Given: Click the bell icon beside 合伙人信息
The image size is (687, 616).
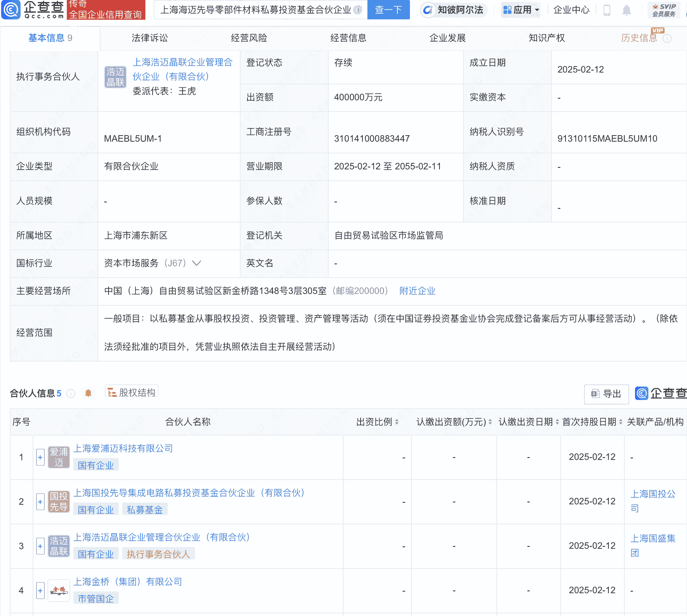Looking at the screenshot, I should point(89,394).
